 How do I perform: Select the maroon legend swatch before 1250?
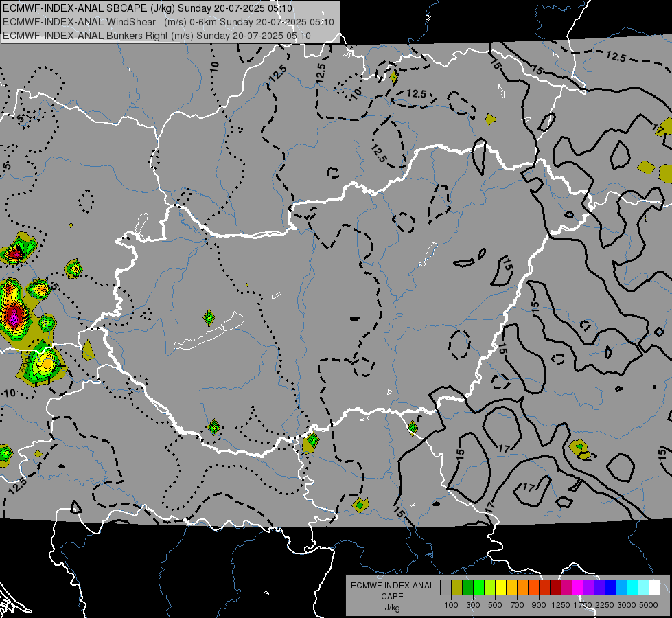pyautogui.click(x=555, y=588)
